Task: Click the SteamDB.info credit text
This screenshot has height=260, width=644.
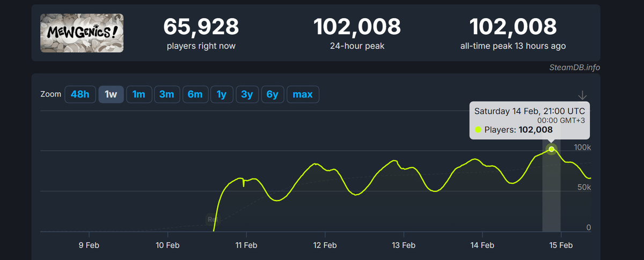Action: pos(574,68)
